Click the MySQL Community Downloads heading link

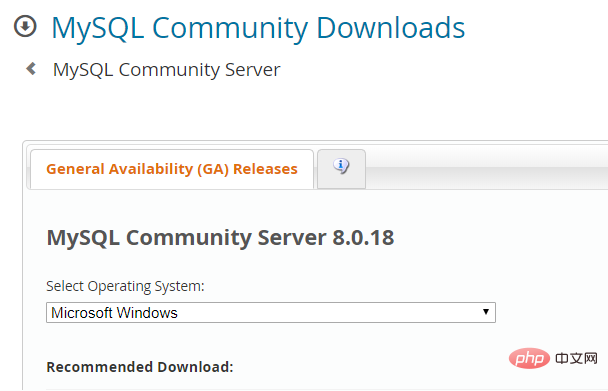pyautogui.click(x=258, y=28)
